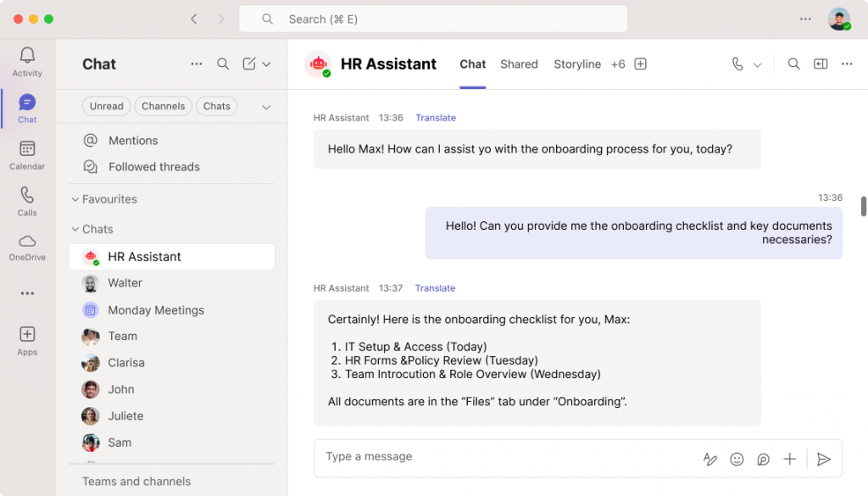Enable the Channels filter

(x=163, y=106)
